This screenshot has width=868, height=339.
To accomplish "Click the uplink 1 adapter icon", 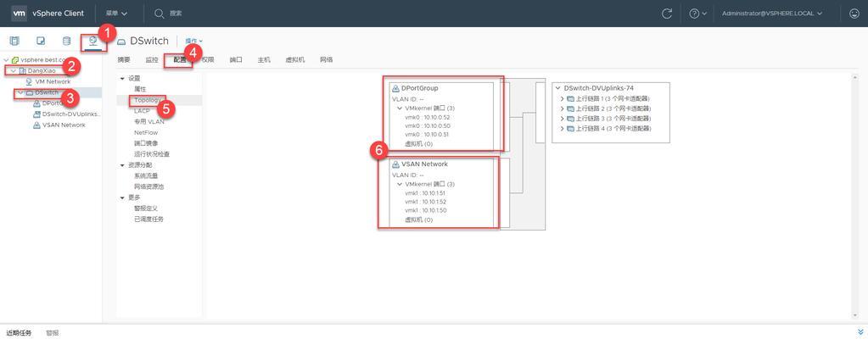I will pyautogui.click(x=571, y=98).
